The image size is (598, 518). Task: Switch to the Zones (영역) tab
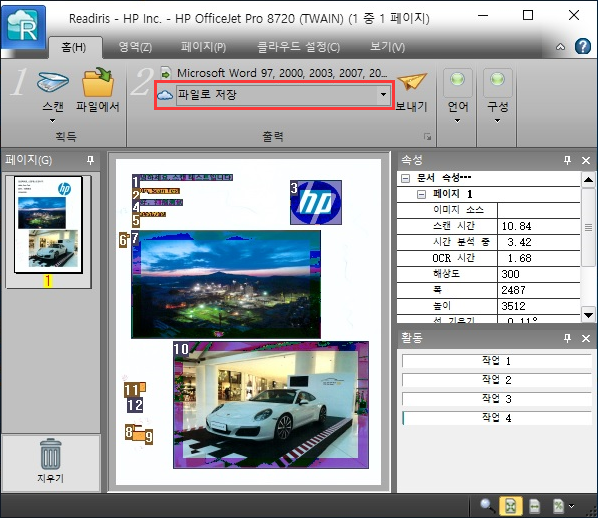[135, 47]
